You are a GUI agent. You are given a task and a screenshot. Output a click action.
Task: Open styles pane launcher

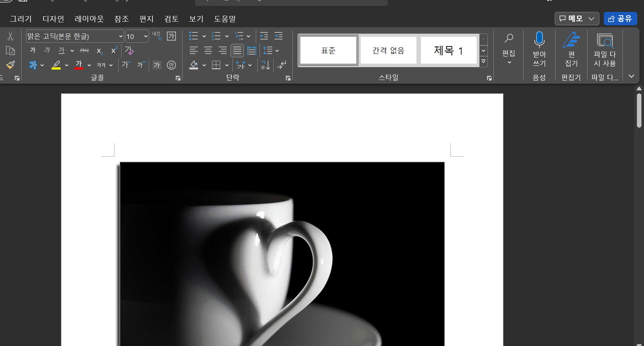coord(489,78)
